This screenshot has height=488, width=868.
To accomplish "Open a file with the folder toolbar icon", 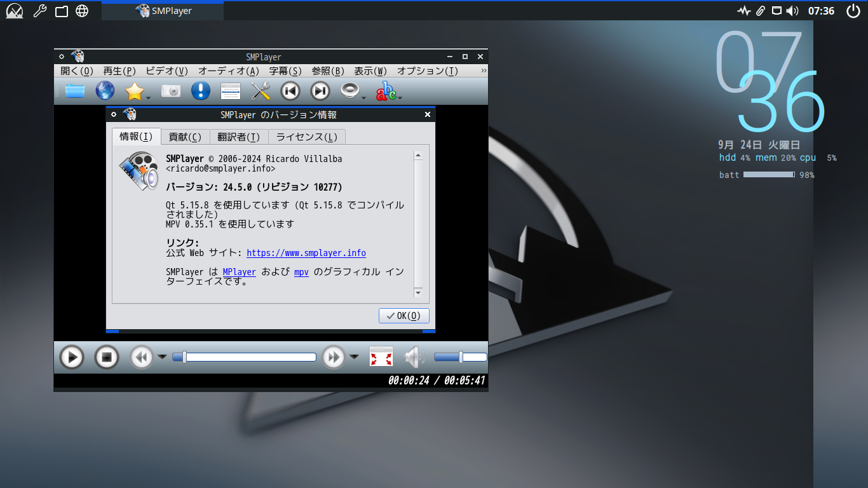I will pyautogui.click(x=75, y=91).
